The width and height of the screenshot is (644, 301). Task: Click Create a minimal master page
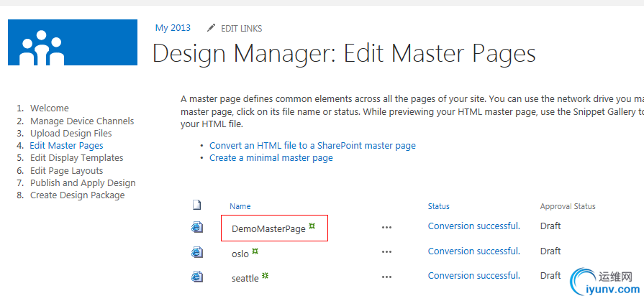(x=271, y=158)
